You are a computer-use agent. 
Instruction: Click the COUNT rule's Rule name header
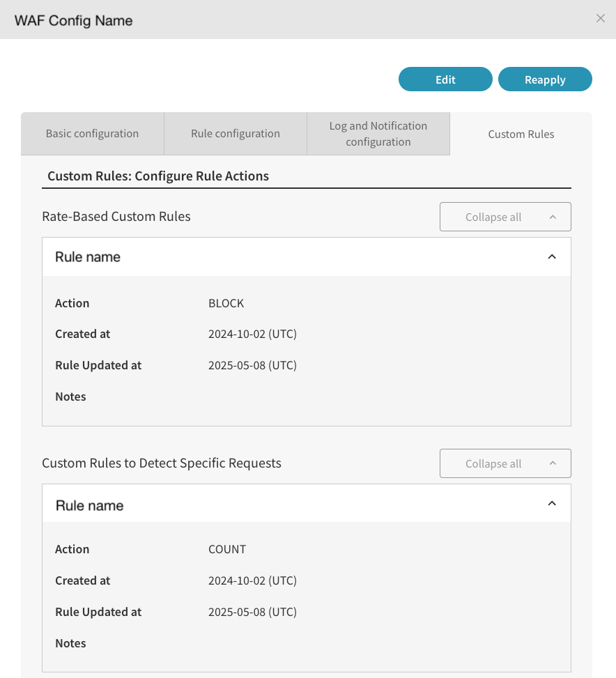(89, 505)
